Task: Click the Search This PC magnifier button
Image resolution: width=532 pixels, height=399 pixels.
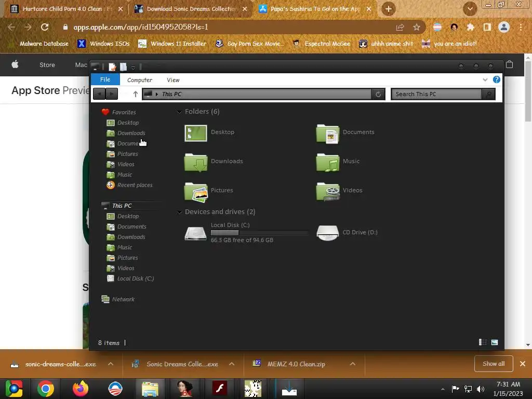Action: 488,95
